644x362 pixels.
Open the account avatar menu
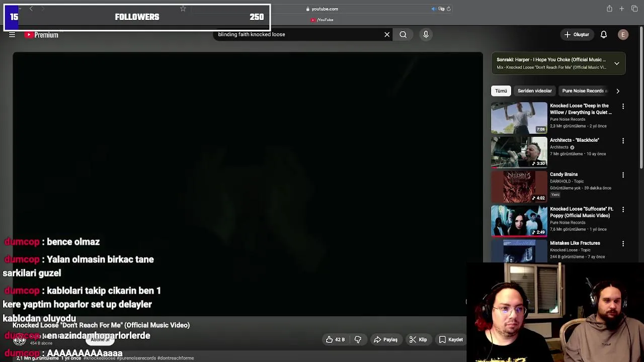[x=623, y=35]
